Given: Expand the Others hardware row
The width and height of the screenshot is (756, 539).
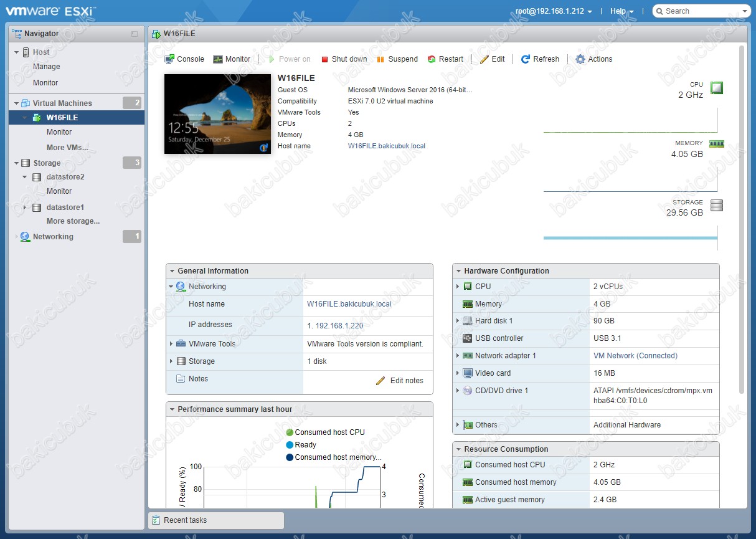Looking at the screenshot, I should click(458, 425).
